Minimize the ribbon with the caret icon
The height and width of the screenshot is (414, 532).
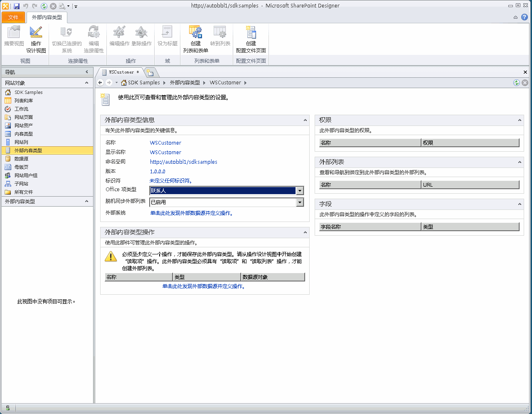[515, 17]
